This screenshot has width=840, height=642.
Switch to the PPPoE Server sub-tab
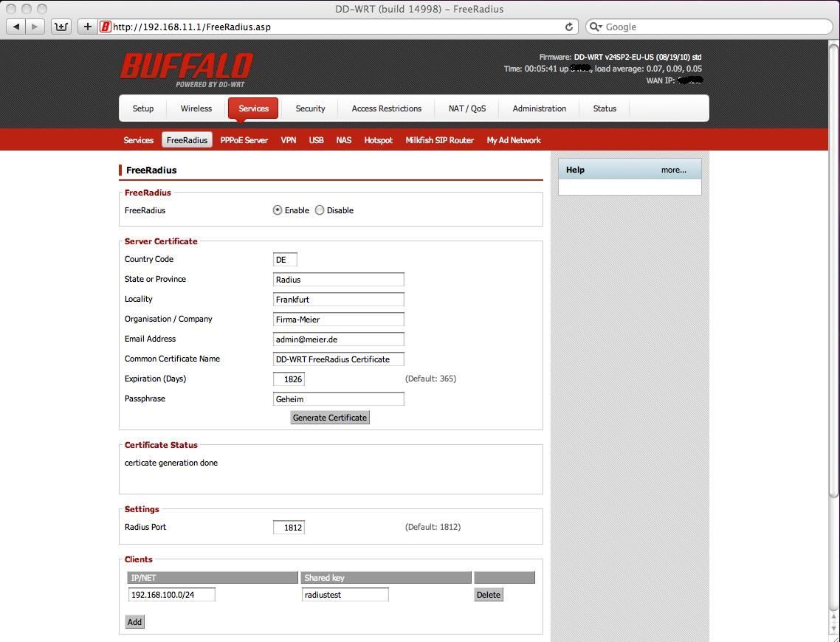pos(244,140)
